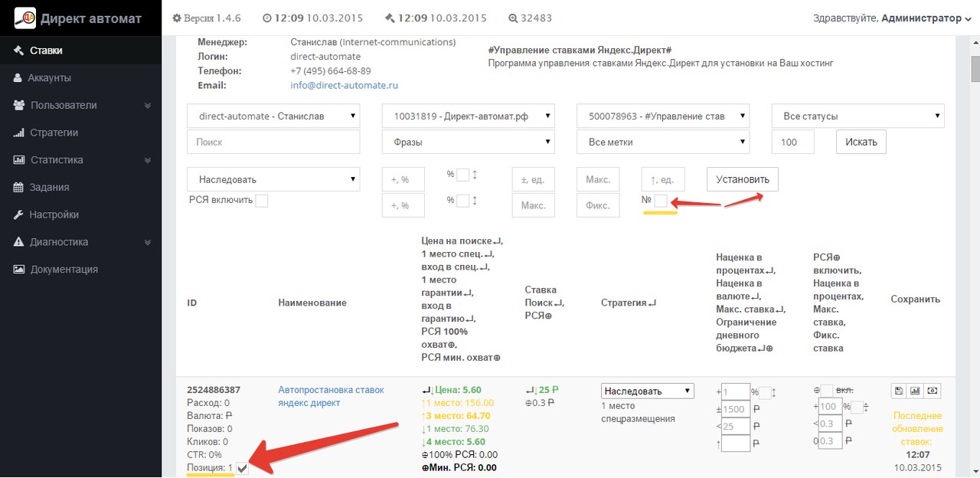Toggle the № checkbox near Установить
Image resolution: width=980 pixels, height=478 pixels.
point(661,201)
